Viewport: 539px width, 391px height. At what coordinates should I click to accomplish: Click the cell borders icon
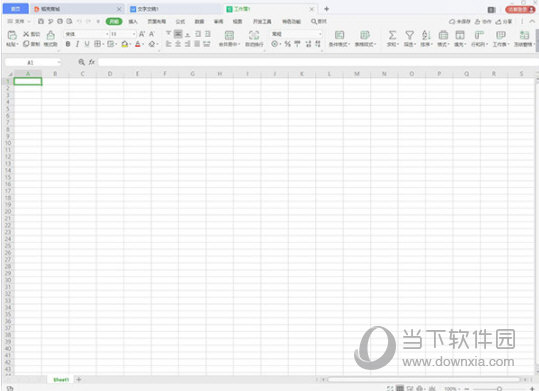click(98, 44)
